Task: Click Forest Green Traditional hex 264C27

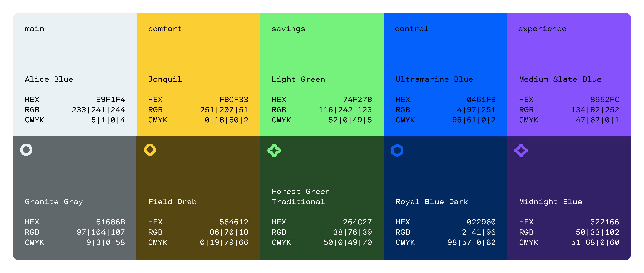Action: pyautogui.click(x=357, y=222)
